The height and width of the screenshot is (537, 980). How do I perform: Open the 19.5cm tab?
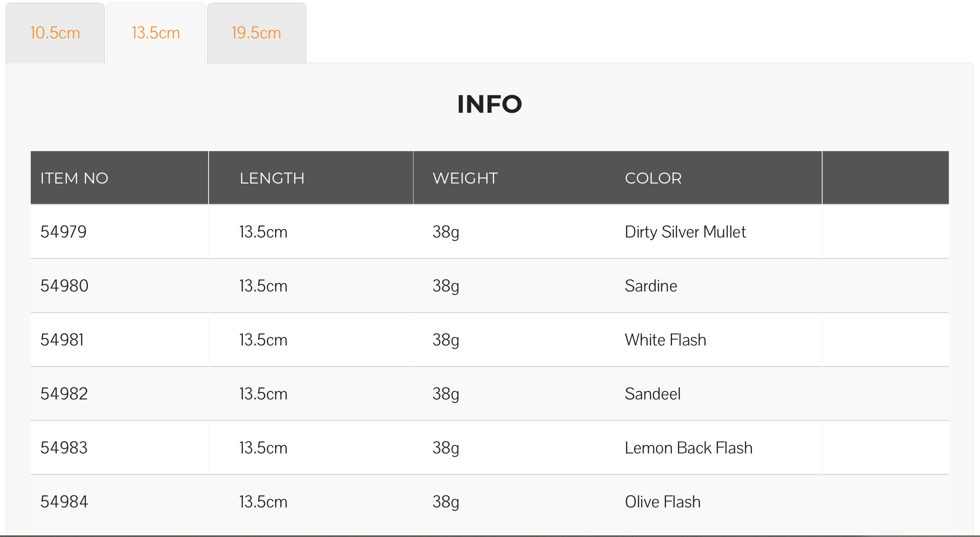pos(256,33)
